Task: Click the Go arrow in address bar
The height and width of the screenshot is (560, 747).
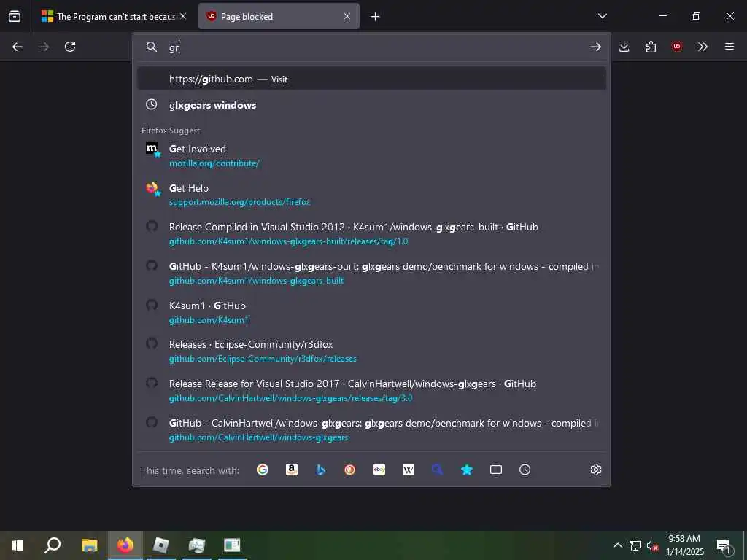Action: coord(595,47)
